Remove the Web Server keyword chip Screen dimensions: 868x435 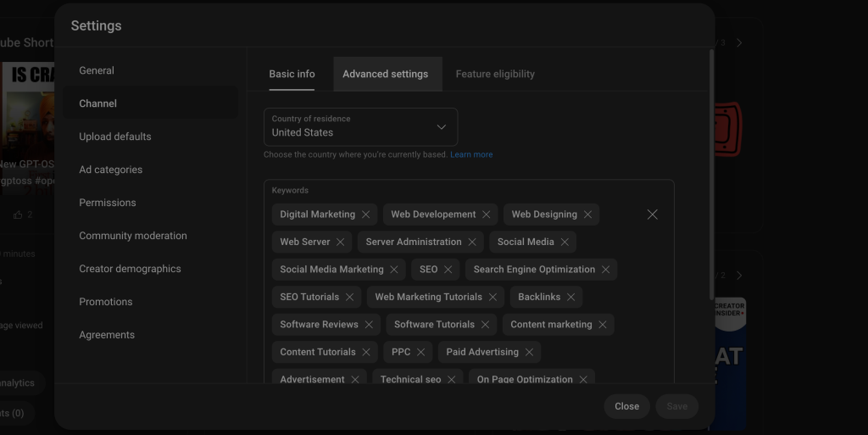pyautogui.click(x=341, y=242)
